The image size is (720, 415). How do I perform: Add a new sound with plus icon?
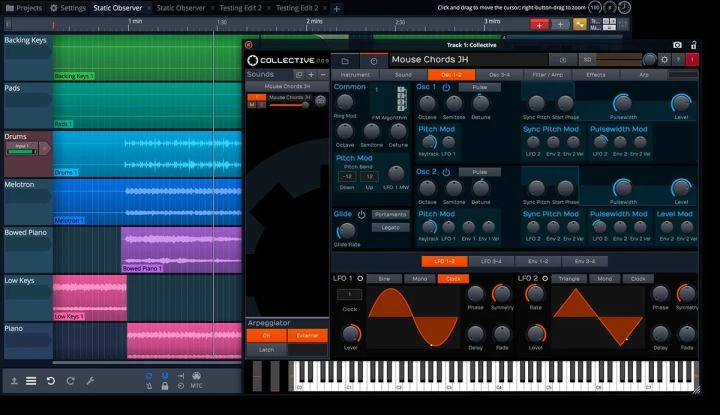311,74
